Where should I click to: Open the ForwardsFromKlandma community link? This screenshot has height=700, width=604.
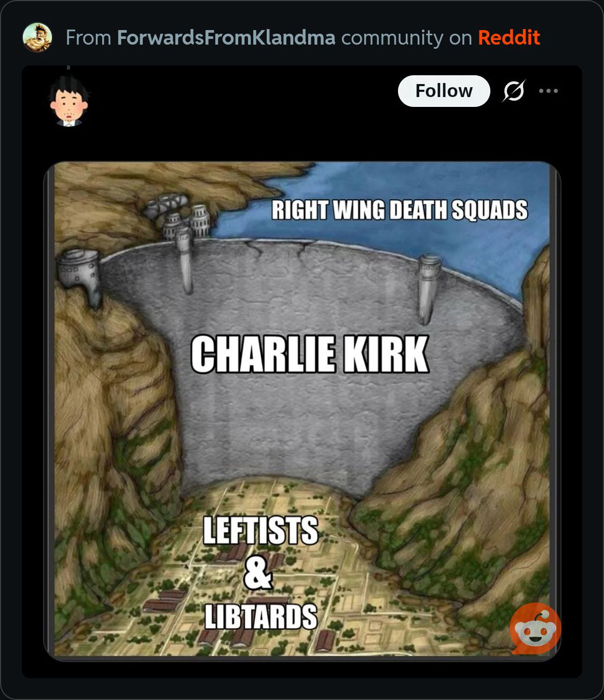point(226,37)
